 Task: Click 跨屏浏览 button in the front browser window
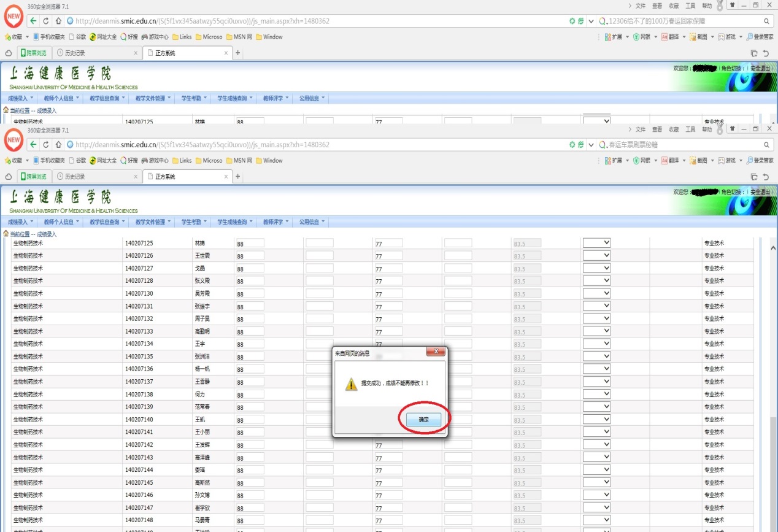pyautogui.click(x=33, y=177)
